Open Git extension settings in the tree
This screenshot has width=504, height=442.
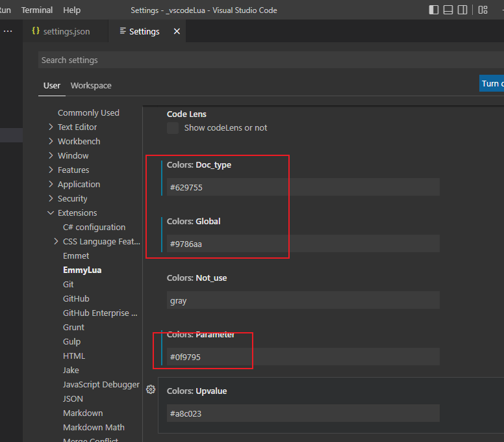click(68, 285)
